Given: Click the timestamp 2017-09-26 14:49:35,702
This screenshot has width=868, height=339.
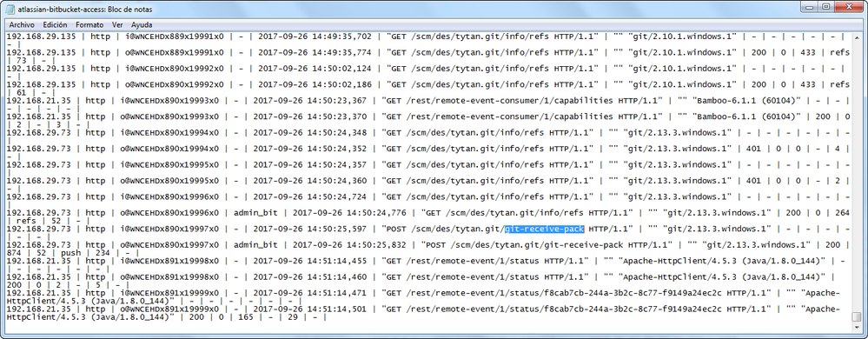Looking at the screenshot, I should click(315, 36).
